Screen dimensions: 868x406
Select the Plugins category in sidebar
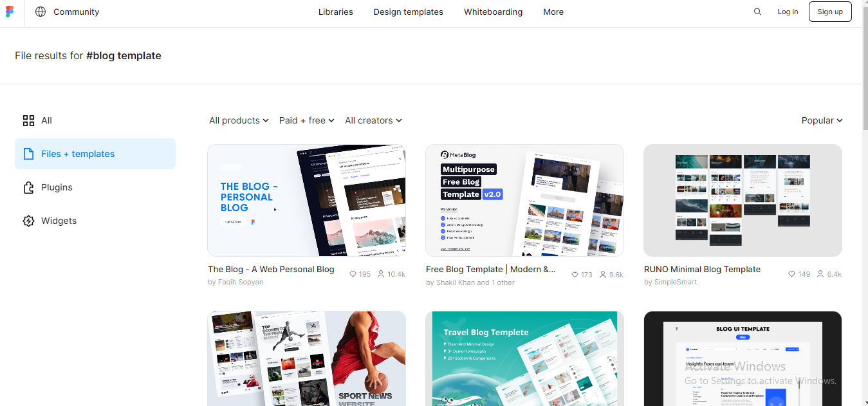(95, 187)
